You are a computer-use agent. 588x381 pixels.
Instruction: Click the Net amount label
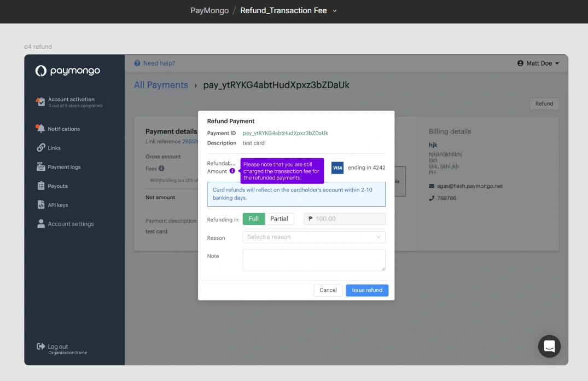click(160, 198)
